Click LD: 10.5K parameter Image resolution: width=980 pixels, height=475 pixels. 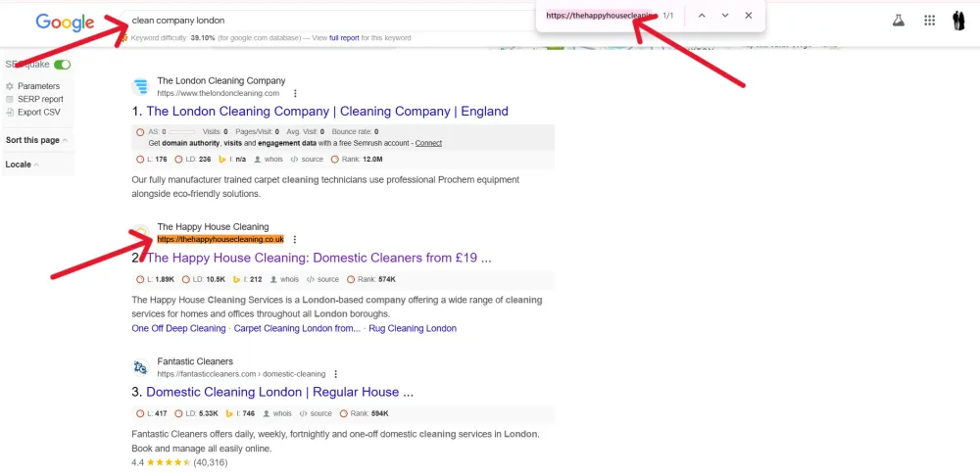coord(204,279)
